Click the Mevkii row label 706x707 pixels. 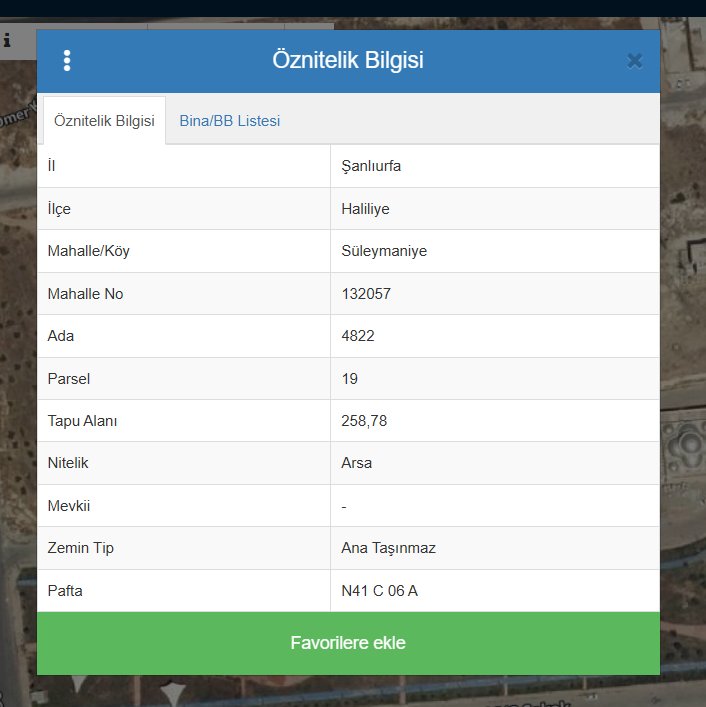coord(69,506)
